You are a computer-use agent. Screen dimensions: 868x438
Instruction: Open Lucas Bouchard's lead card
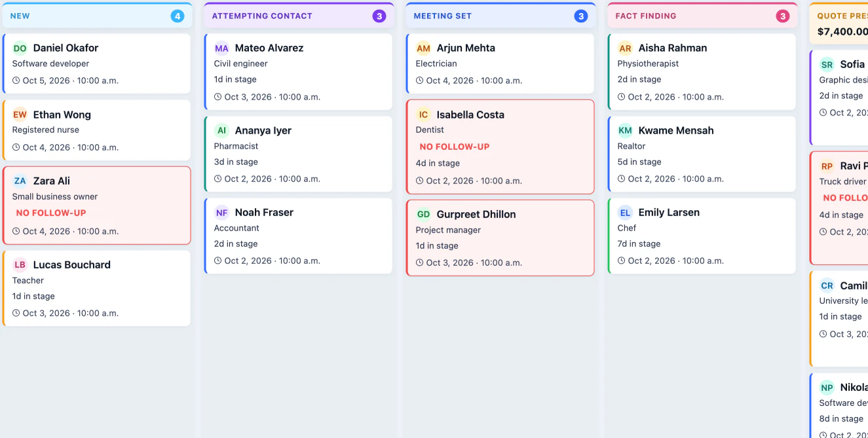[x=97, y=288]
